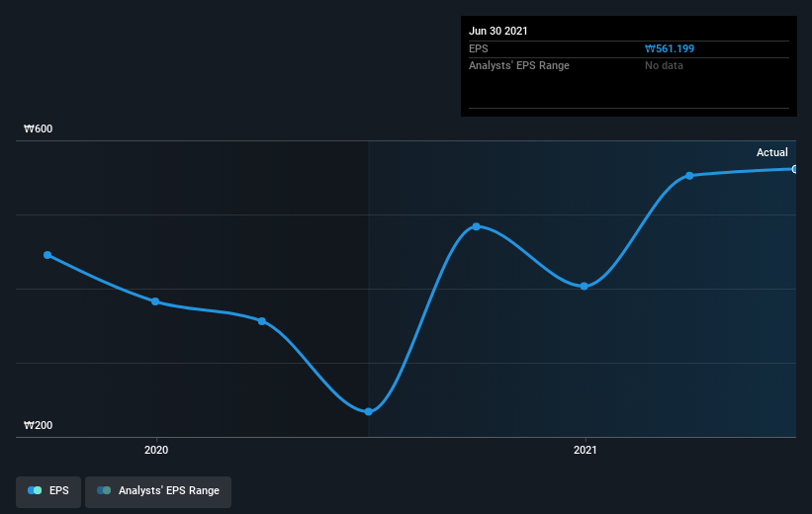Toggle the Analysts' EPS Range legend button
The height and width of the screenshot is (514, 812).
pyautogui.click(x=158, y=491)
